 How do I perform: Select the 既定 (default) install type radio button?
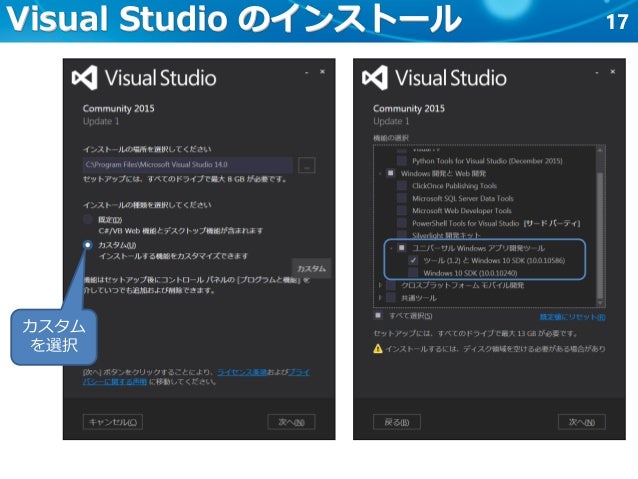point(87,219)
